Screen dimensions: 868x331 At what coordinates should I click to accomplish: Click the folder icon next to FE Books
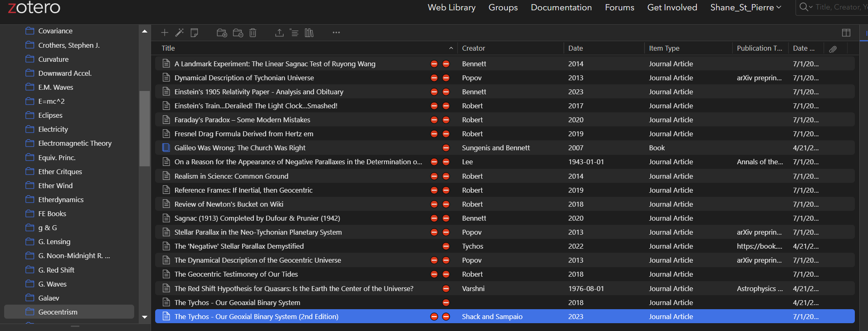tap(30, 213)
